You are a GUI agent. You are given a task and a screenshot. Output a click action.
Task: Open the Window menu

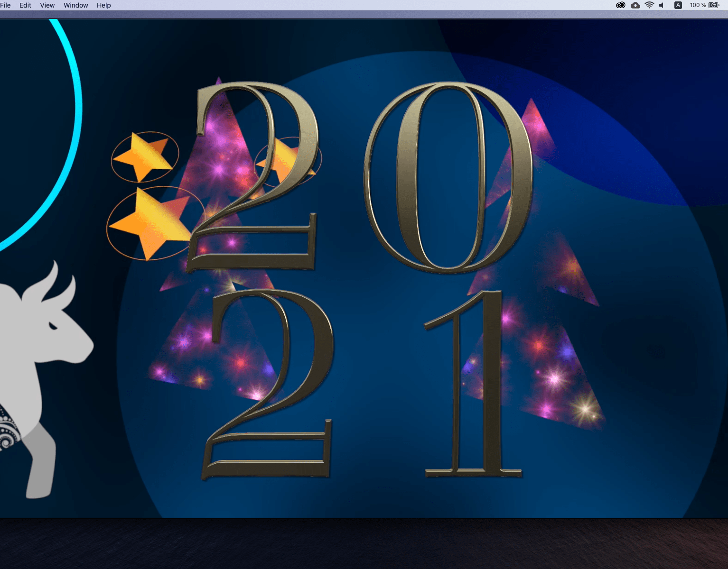click(76, 5)
